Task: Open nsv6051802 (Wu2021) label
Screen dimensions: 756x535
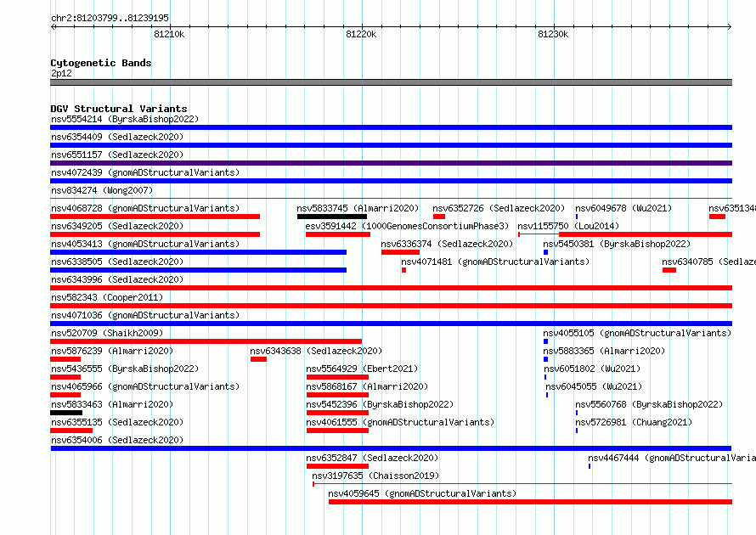Action: tap(592, 369)
